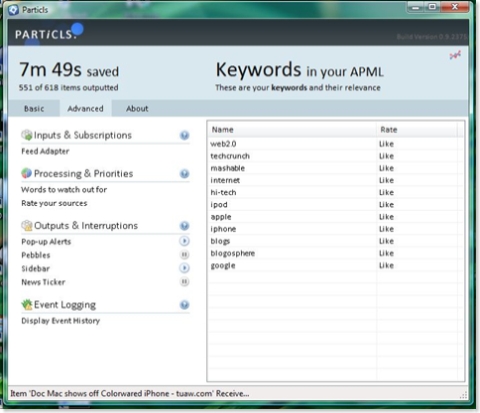Viewport: 480px width, 413px height.
Task: Click the Processing & Priorities pie icon
Action: coord(27,173)
